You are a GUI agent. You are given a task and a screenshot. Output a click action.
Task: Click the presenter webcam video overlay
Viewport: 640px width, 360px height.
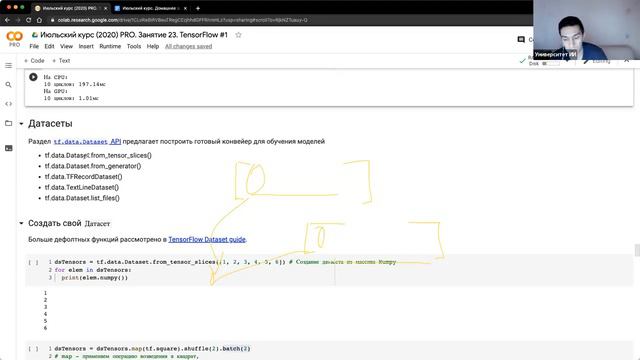tap(586, 30)
